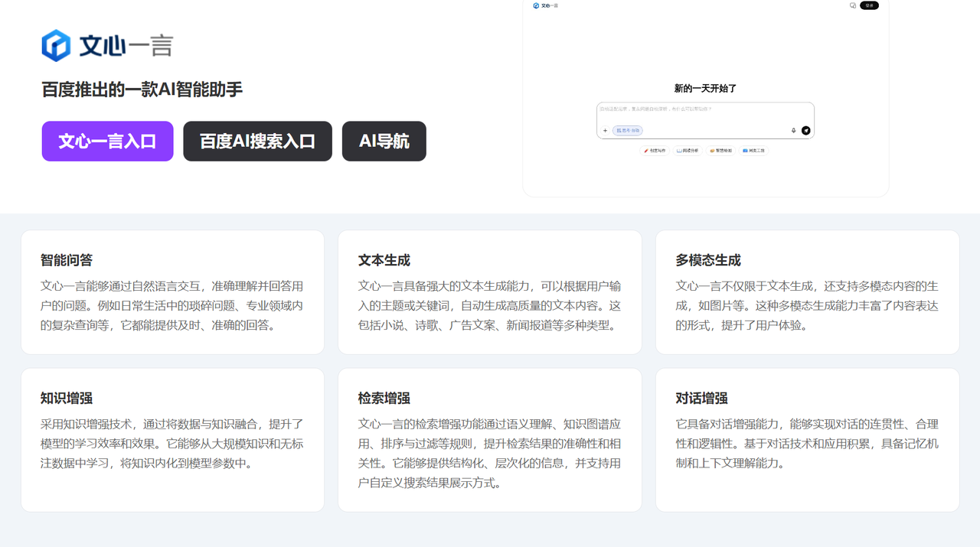Screen dimensions: 980x547
Task: Click the 智能问答 card heading
Action: 67,260
